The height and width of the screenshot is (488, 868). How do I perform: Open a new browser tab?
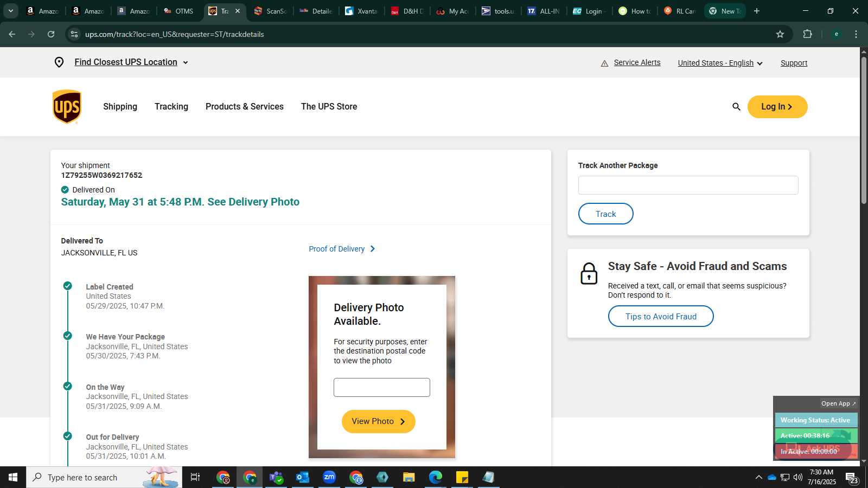pos(757,11)
